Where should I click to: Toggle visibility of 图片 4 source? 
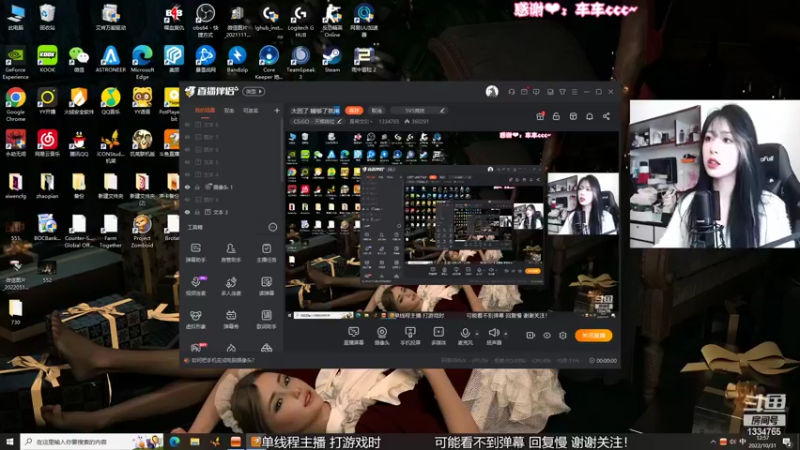tap(187, 199)
